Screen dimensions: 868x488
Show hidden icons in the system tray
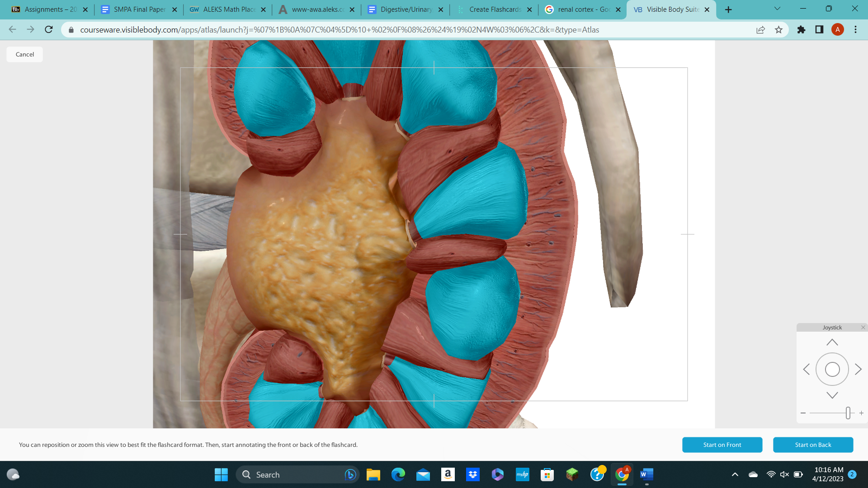click(x=735, y=474)
